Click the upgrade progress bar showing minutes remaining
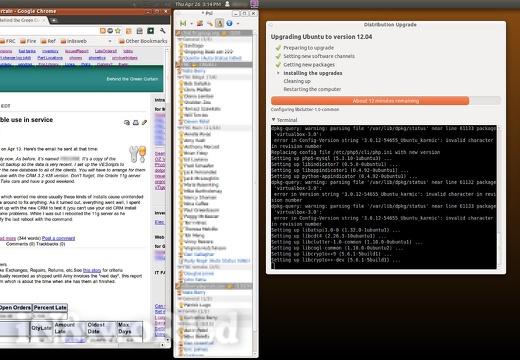Viewport: 520px width, 360px height. pyautogui.click(x=386, y=101)
